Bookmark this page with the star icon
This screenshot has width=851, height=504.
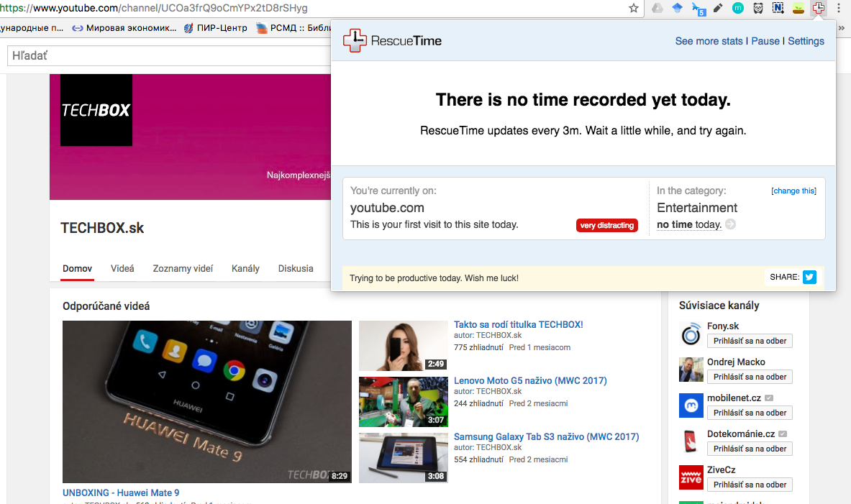click(633, 8)
